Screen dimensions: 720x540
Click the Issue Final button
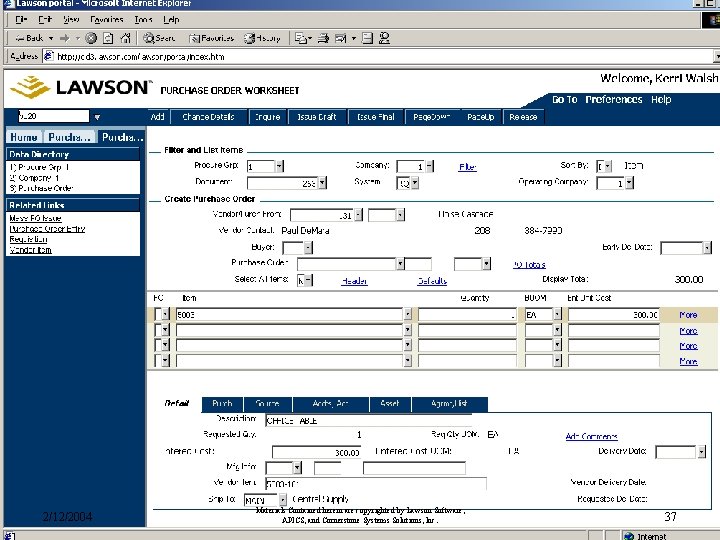376,117
